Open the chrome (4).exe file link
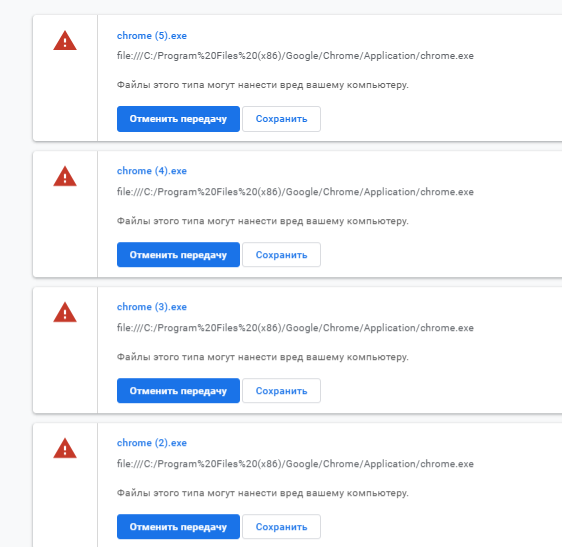The width and height of the screenshot is (562, 547). click(152, 171)
